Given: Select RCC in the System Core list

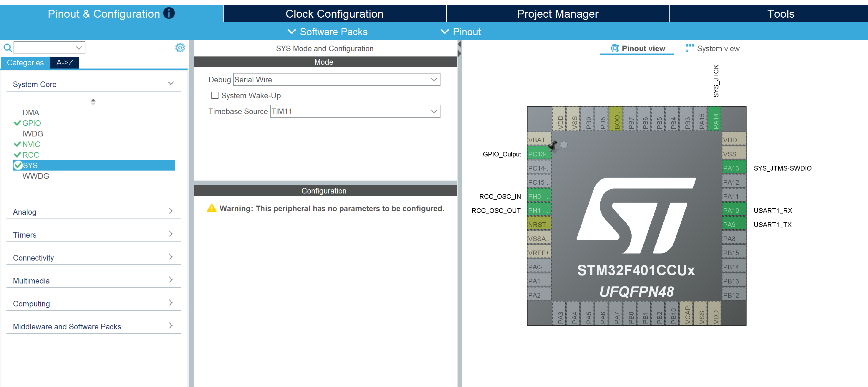Looking at the screenshot, I should click(30, 155).
